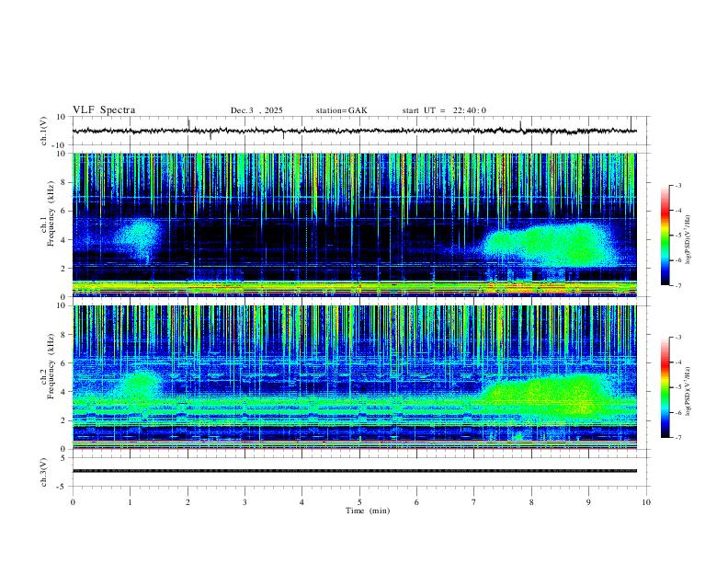
Task: Click the 'Time (min)' x-axis label
Action: (x=368, y=511)
